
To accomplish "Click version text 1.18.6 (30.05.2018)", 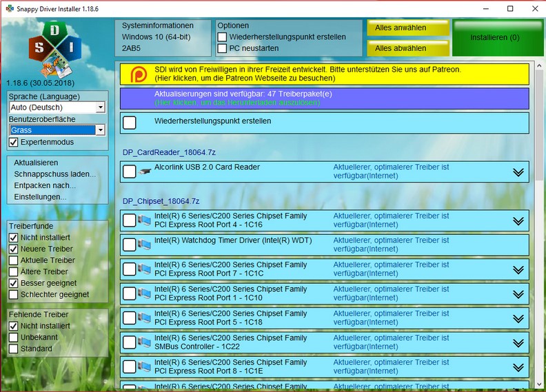I will pyautogui.click(x=40, y=83).
